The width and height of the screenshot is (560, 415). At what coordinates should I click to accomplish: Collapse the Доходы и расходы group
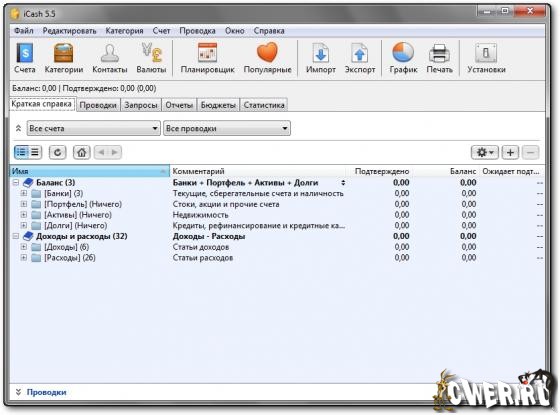16,236
